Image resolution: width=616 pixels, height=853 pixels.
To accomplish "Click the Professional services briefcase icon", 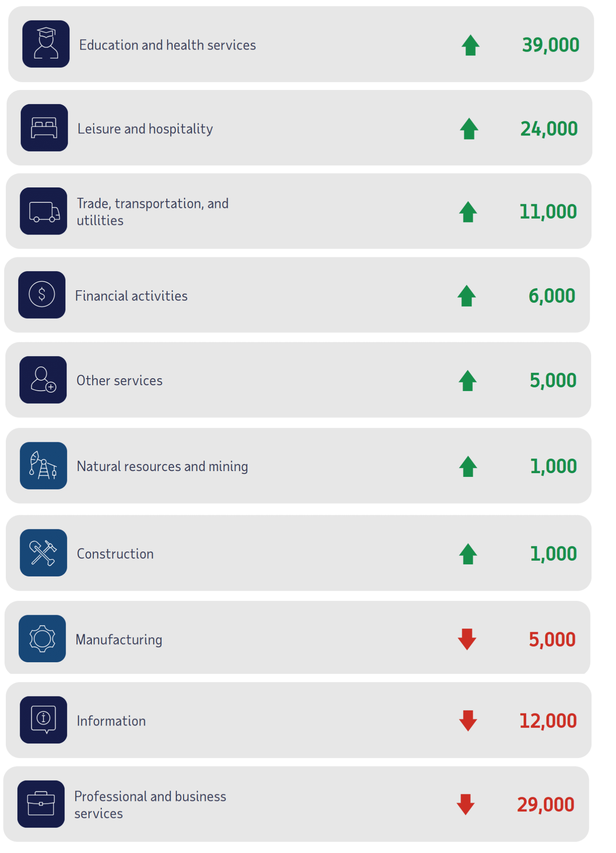I will pyautogui.click(x=41, y=804).
